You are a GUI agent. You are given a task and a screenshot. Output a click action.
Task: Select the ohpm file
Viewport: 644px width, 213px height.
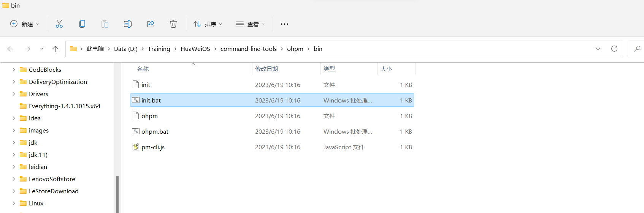click(272, 116)
